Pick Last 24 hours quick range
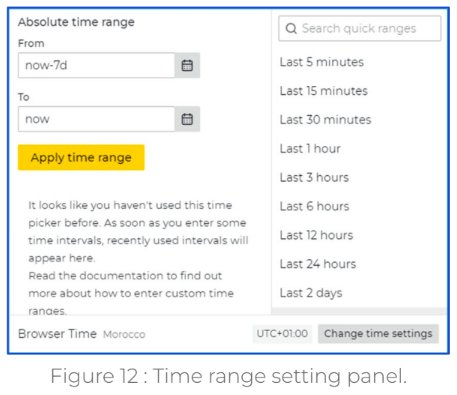The width and height of the screenshot is (457, 395). 318,264
